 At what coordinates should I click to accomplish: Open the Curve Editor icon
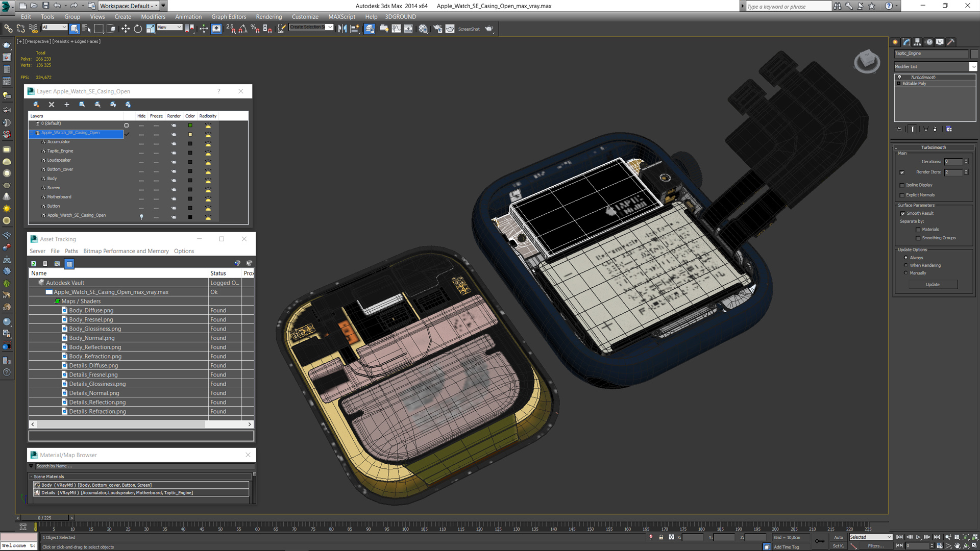[396, 29]
